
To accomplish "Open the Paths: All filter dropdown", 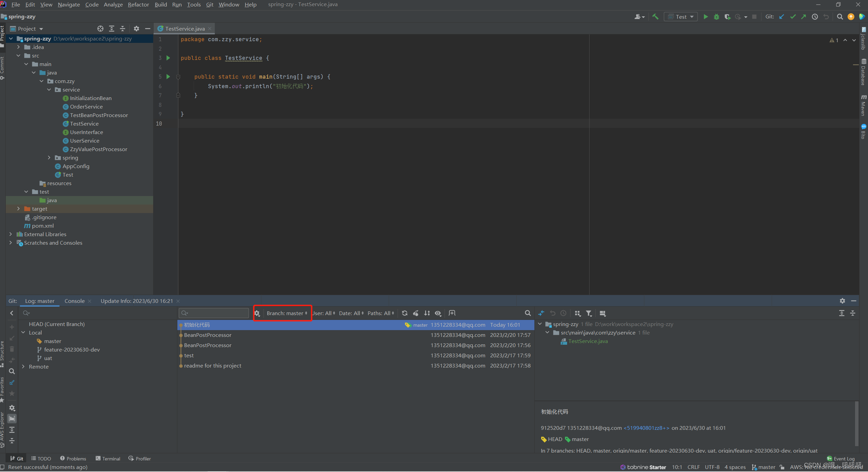I will pyautogui.click(x=381, y=313).
